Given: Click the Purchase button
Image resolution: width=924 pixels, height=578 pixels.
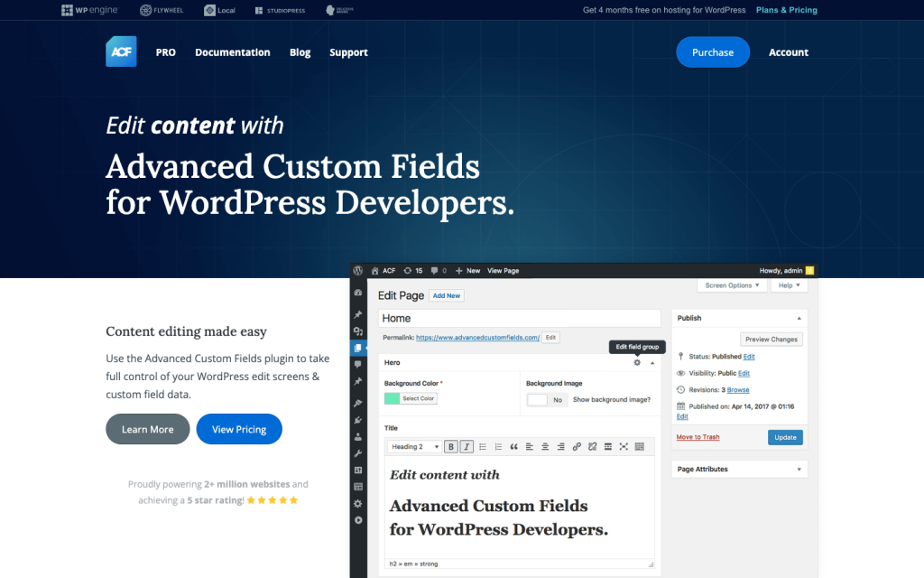Looking at the screenshot, I should [x=713, y=51].
